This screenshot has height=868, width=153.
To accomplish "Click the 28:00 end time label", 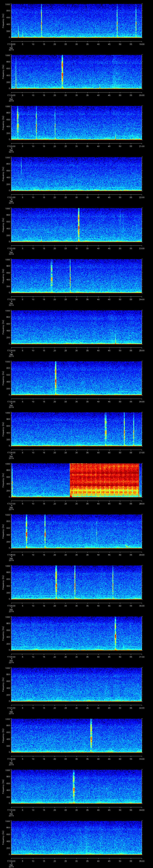I will (141, 504).
